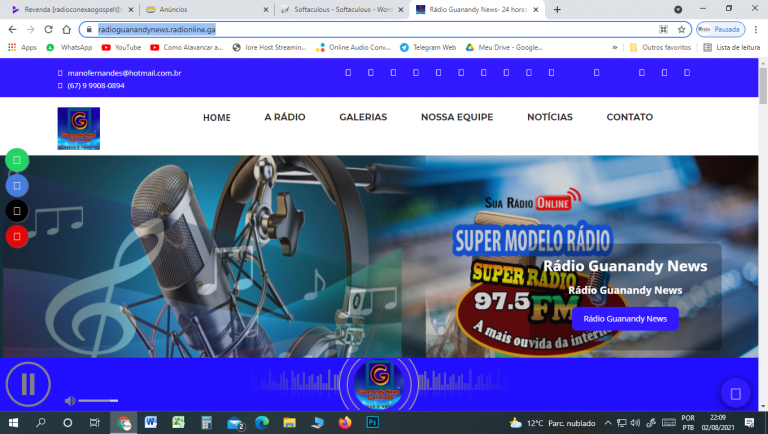The height and width of the screenshot is (434, 768).
Task: Open the Pausada profile button
Action: [x=720, y=29]
